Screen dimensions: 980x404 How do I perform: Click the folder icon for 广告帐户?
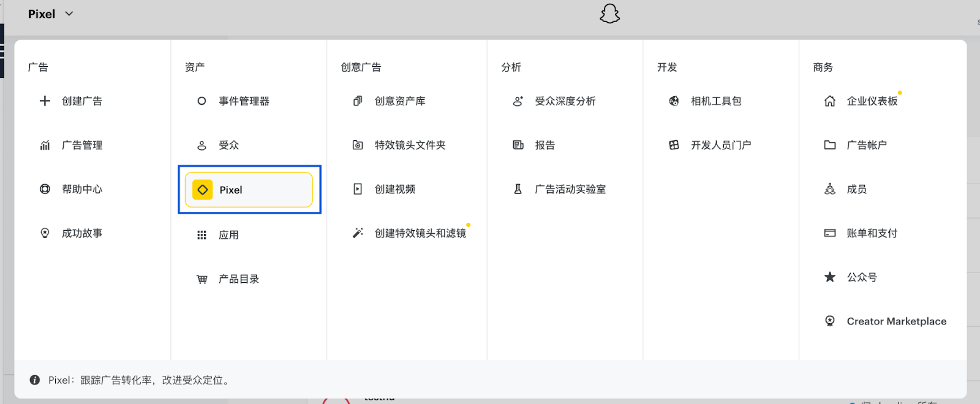[x=830, y=145]
